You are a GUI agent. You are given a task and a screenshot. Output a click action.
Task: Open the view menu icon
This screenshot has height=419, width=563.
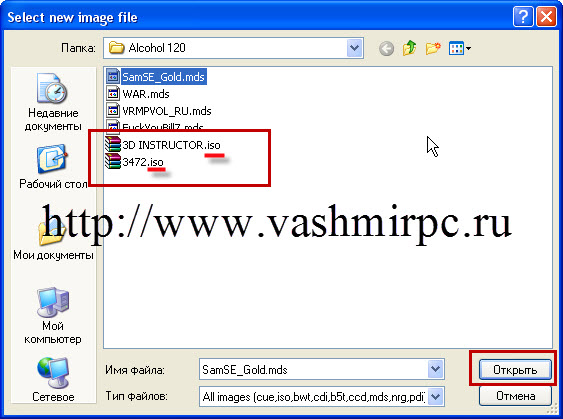pos(460,48)
